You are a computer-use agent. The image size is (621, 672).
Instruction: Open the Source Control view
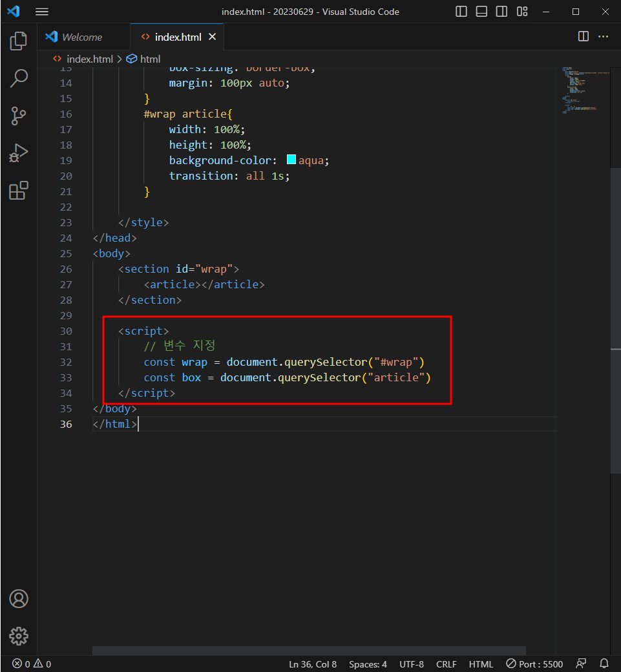coord(19,116)
